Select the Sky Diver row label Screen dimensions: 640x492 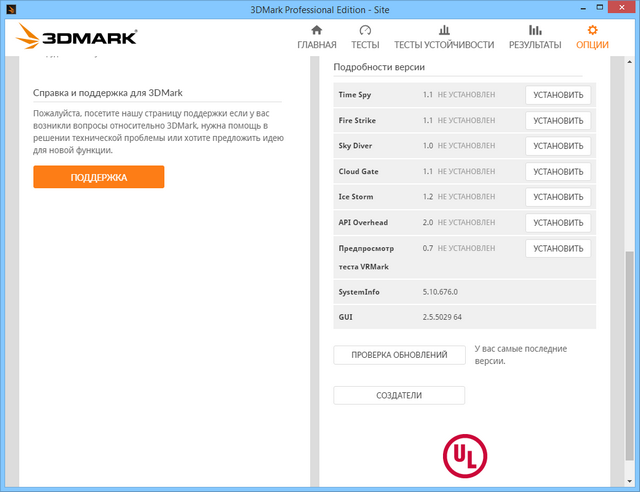355,146
